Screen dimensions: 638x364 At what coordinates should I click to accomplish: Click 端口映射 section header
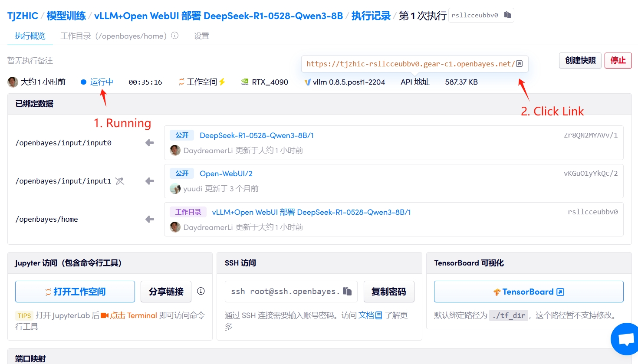pyautogui.click(x=30, y=358)
